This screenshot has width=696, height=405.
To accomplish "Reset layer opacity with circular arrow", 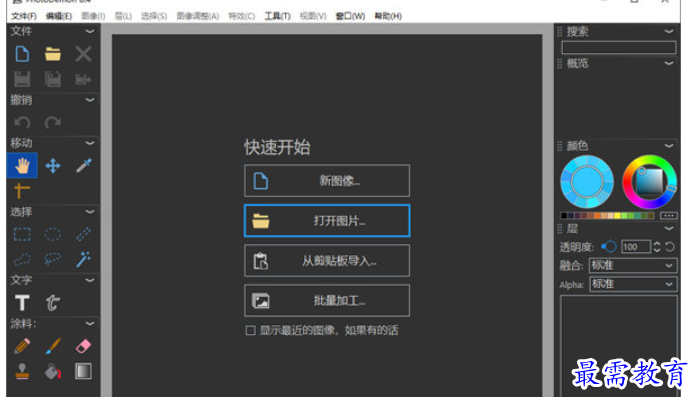I will click(x=670, y=247).
